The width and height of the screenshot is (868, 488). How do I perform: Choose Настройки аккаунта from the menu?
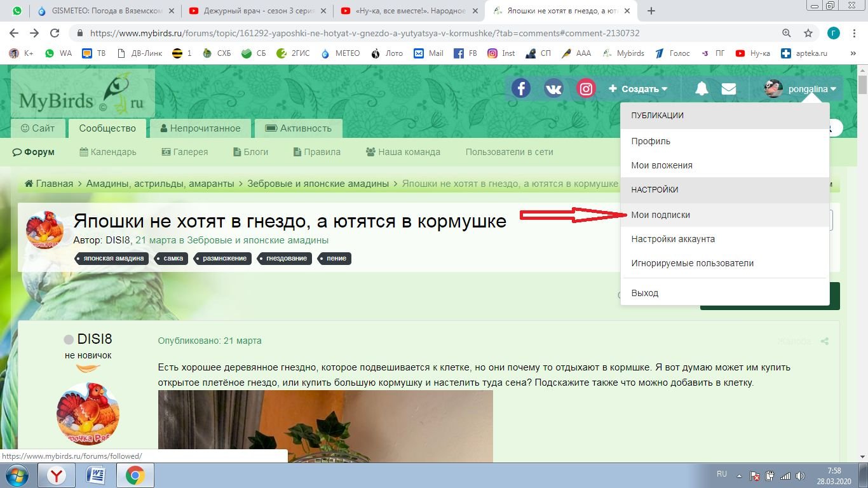point(673,239)
